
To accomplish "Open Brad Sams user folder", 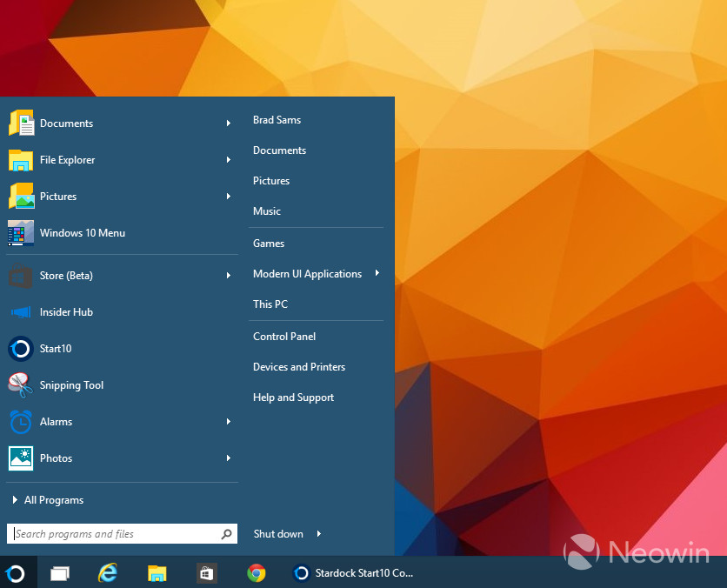I will 277,120.
